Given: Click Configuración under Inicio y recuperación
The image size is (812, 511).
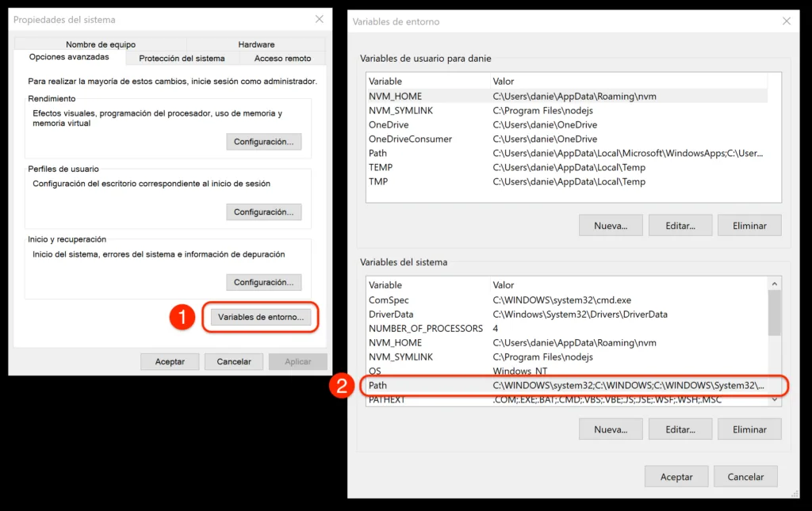Looking at the screenshot, I should 263,282.
